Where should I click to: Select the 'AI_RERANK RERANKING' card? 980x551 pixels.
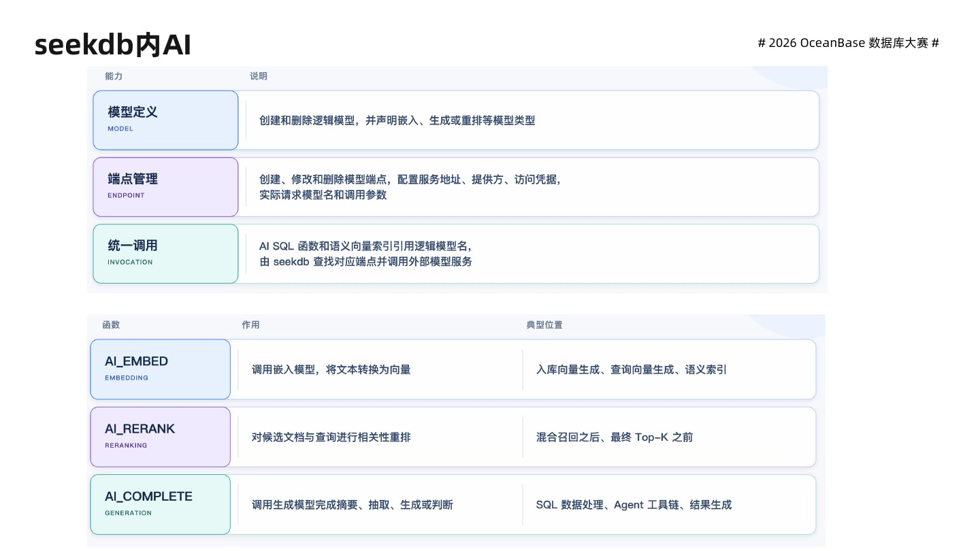(161, 437)
